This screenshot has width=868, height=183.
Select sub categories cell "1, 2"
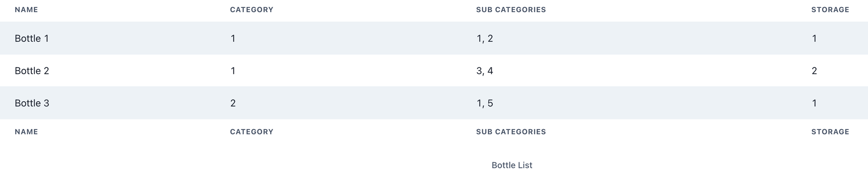(485, 38)
